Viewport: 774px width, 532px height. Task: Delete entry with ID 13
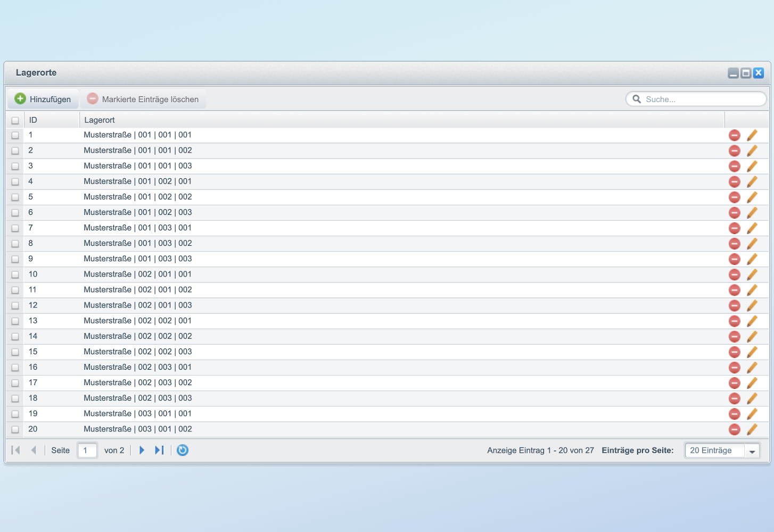click(x=735, y=321)
